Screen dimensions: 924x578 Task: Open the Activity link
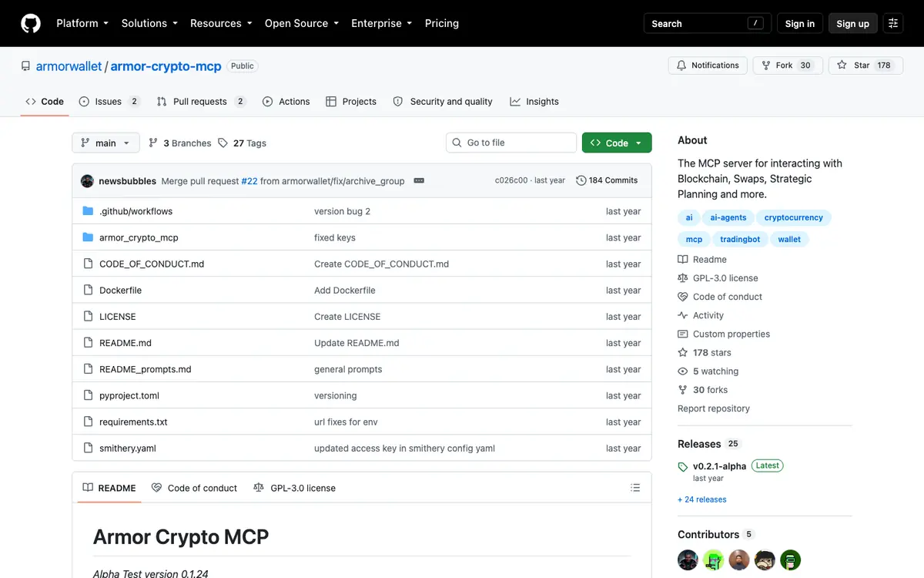701,315
